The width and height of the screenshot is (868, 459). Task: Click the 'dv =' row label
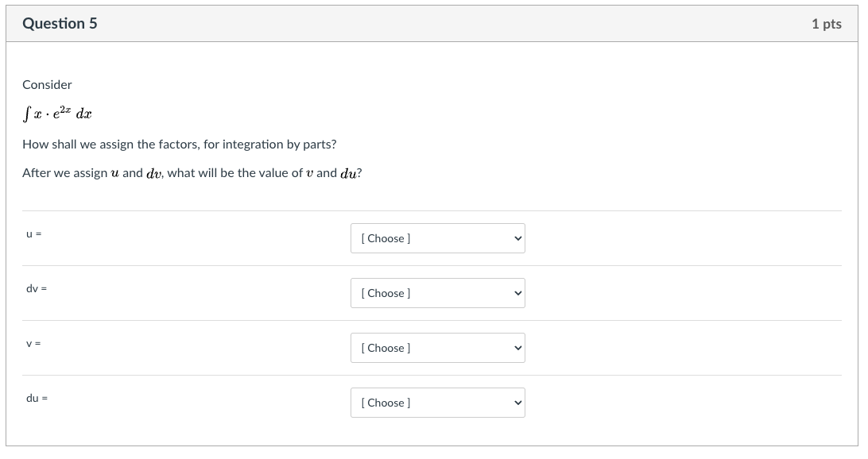[x=36, y=288]
